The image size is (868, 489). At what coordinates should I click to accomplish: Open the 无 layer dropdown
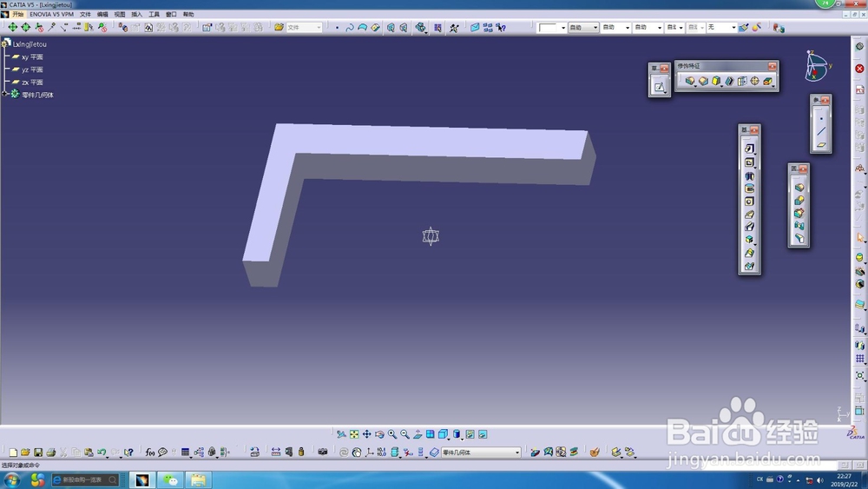722,27
